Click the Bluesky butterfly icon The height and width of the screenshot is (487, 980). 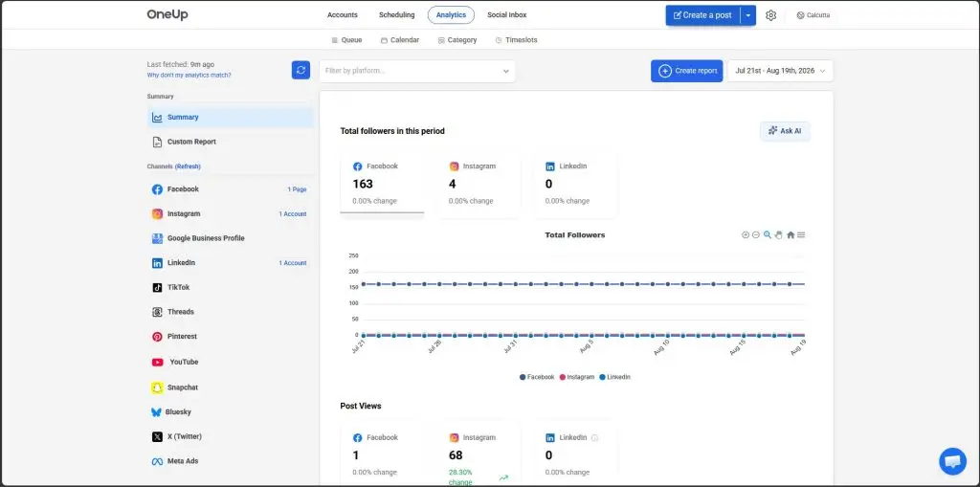pyautogui.click(x=156, y=412)
